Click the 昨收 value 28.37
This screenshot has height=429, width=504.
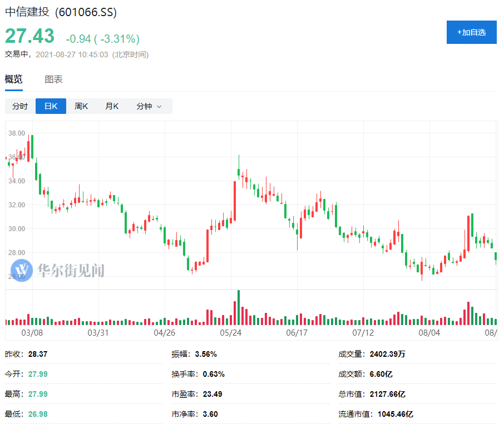coord(38,354)
